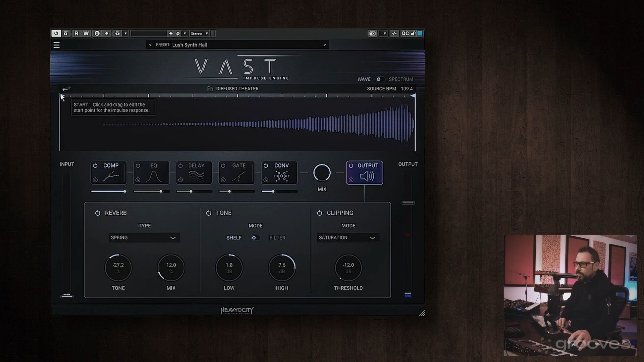Toggle EQ module power
The width and height of the screenshot is (644, 362).
click(138, 166)
